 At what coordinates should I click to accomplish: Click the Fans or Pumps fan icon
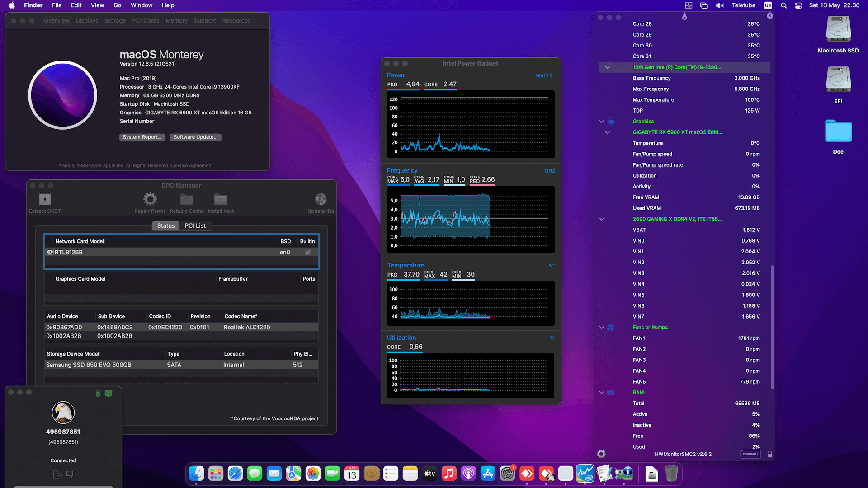coord(611,327)
